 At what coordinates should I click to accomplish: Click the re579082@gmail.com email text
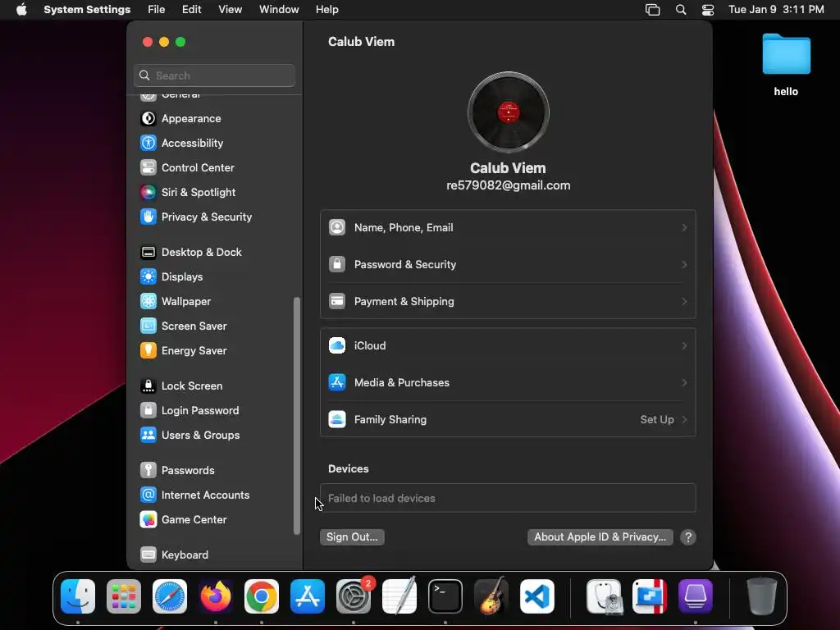click(509, 185)
